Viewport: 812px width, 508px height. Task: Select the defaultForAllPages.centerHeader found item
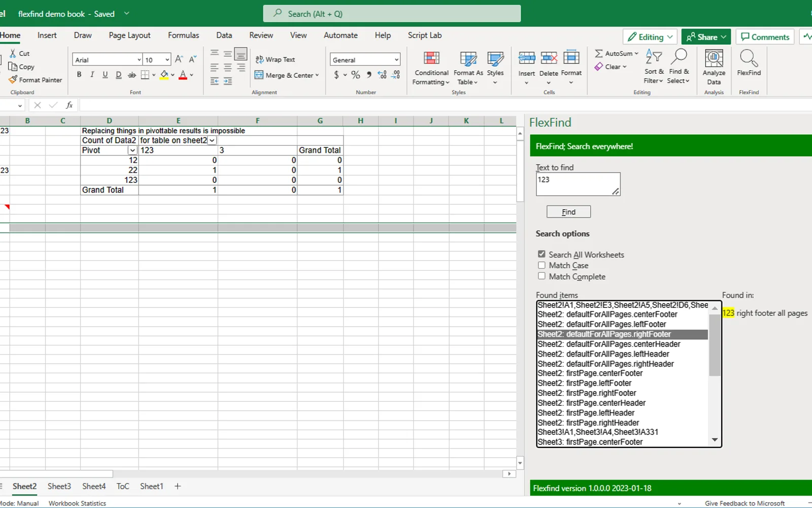(622, 344)
